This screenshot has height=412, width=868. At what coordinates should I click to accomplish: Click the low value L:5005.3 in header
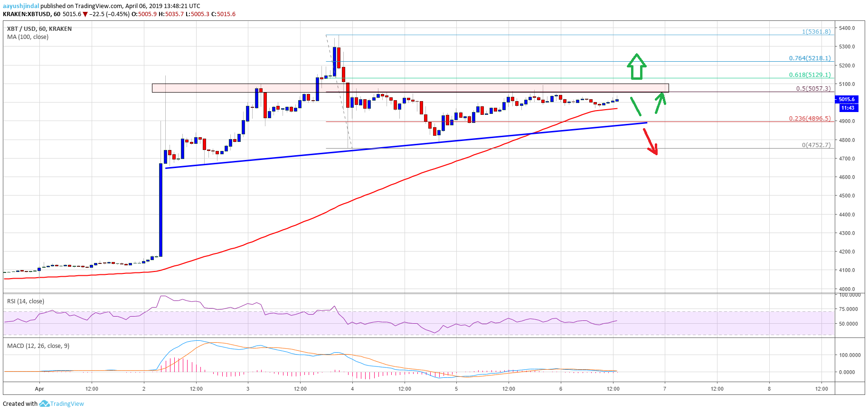pyautogui.click(x=197, y=14)
